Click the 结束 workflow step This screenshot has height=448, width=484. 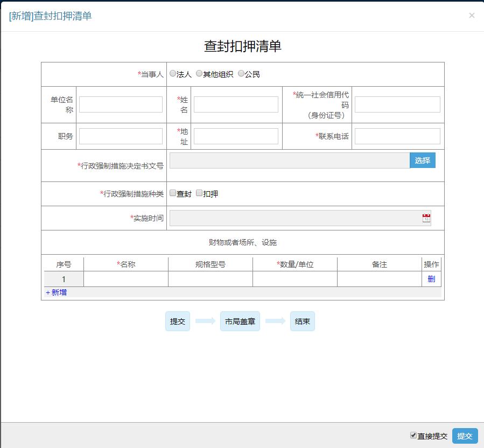302,321
